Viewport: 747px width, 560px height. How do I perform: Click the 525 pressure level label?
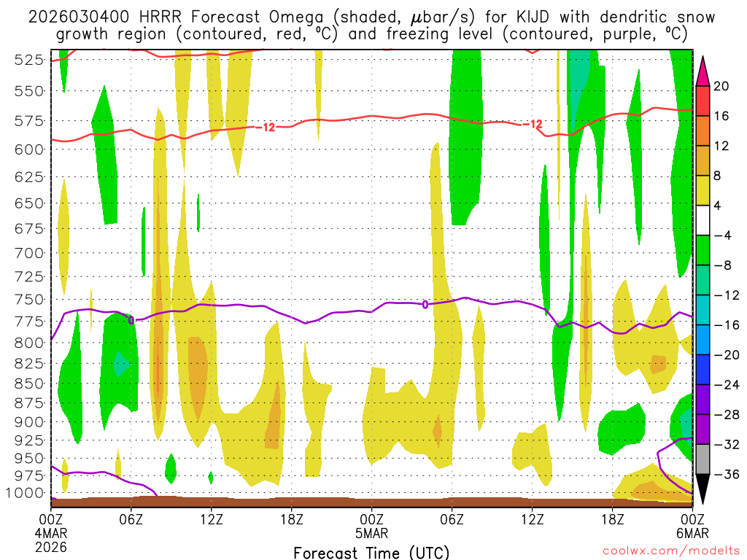pos(29,60)
